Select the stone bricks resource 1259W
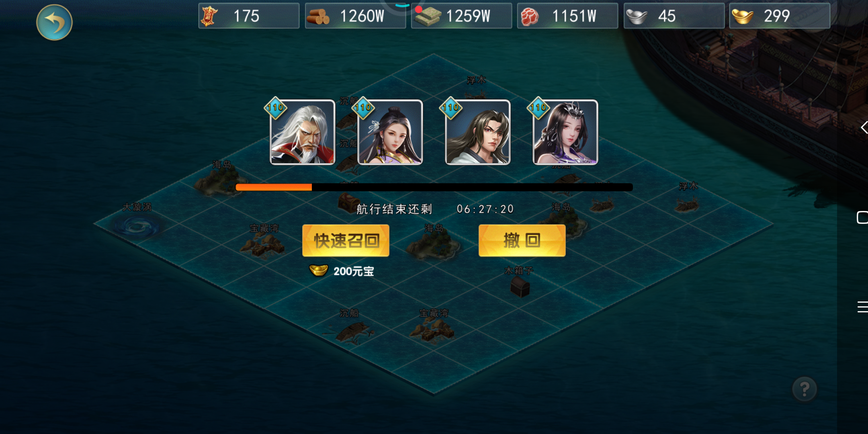The image size is (868, 434). [x=461, y=16]
